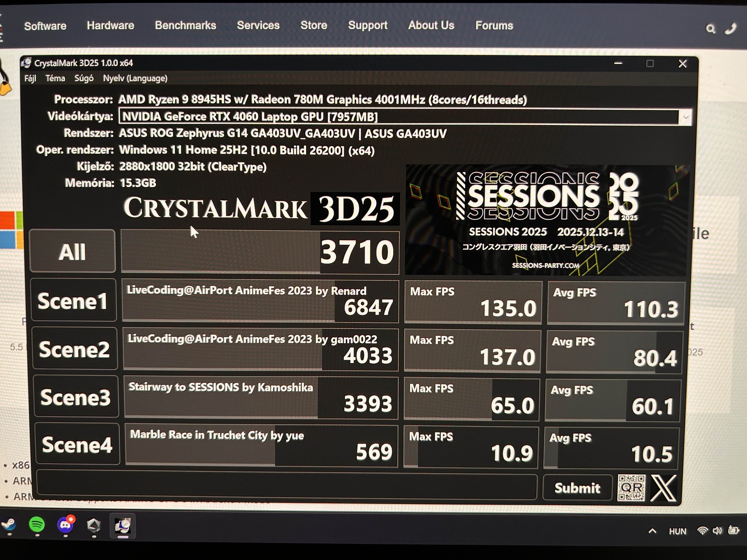Click Scene4 Max FPS value 10.9
The height and width of the screenshot is (560, 747).
(x=512, y=453)
